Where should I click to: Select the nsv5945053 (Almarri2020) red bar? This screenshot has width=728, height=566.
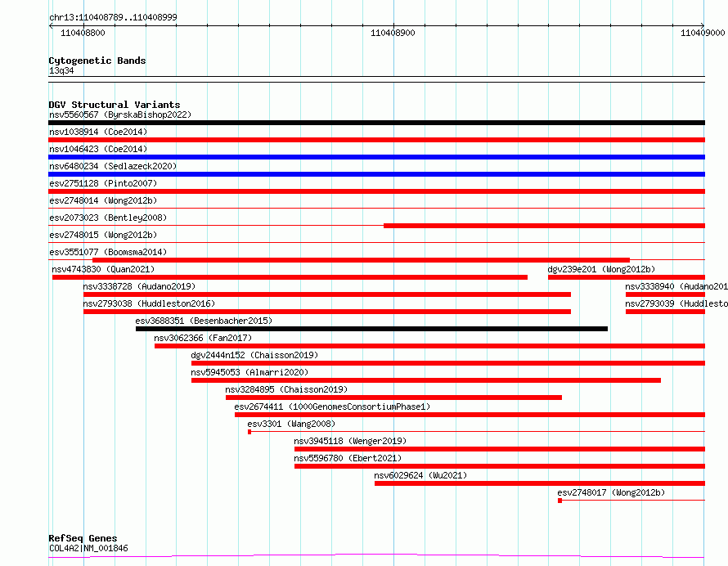click(x=425, y=380)
